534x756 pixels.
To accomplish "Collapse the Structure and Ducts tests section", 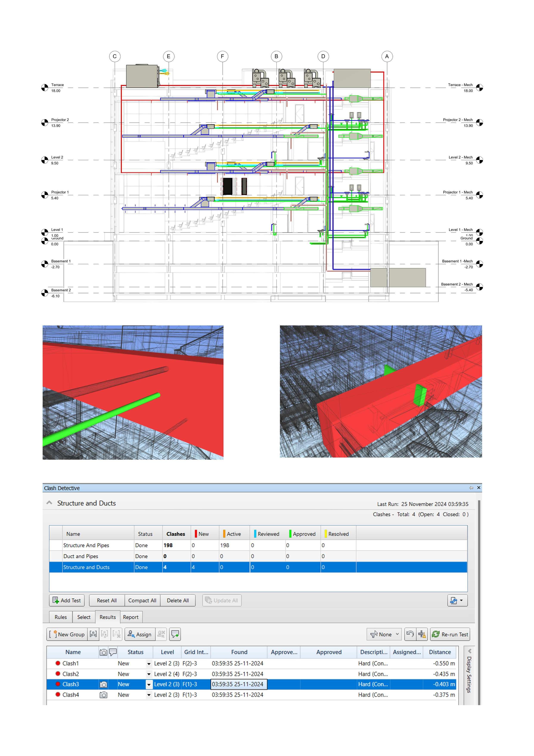I will [49, 503].
